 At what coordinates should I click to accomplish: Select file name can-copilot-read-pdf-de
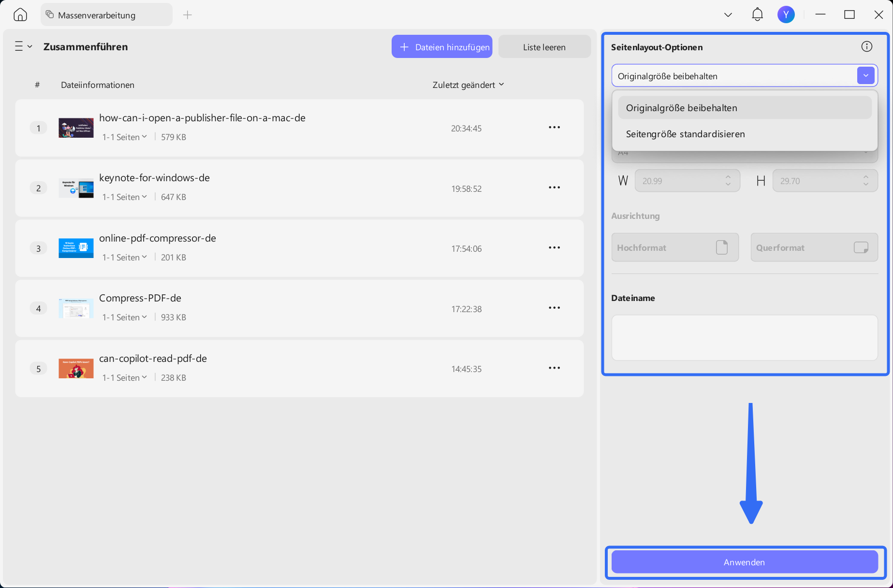point(153,359)
